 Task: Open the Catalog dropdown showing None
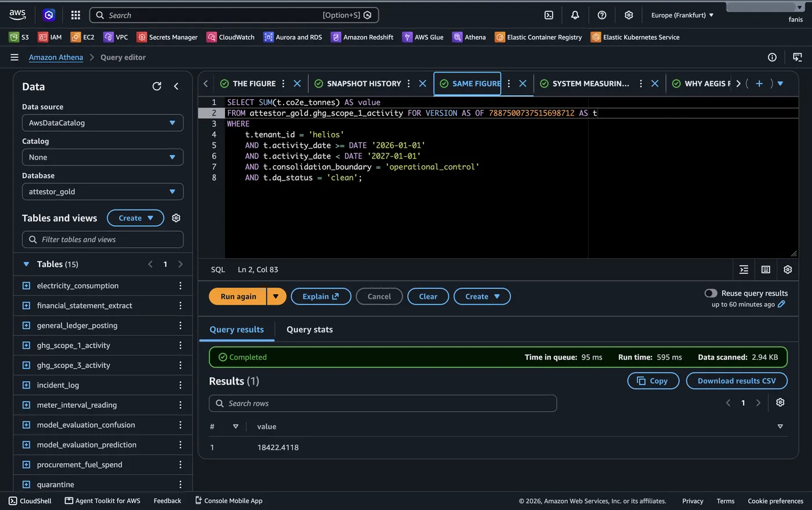tap(103, 157)
